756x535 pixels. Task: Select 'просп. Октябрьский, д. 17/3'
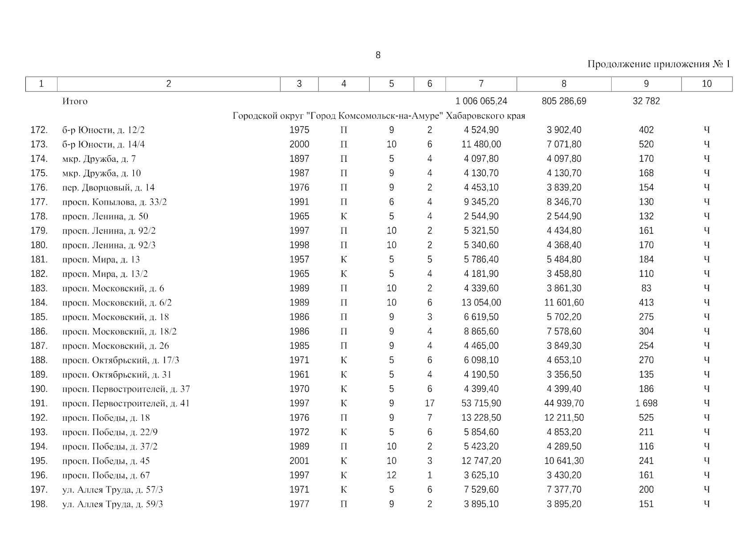point(121,360)
